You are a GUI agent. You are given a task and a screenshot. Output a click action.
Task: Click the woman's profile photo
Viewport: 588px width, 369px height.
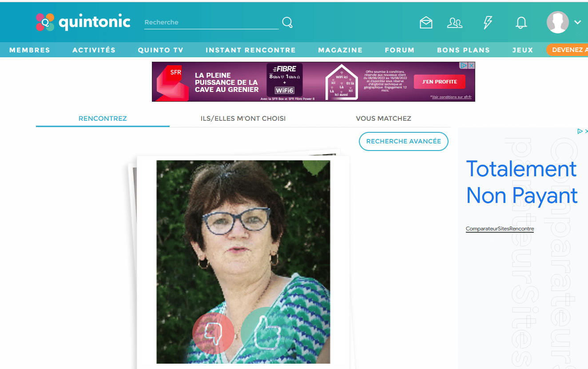click(x=243, y=262)
